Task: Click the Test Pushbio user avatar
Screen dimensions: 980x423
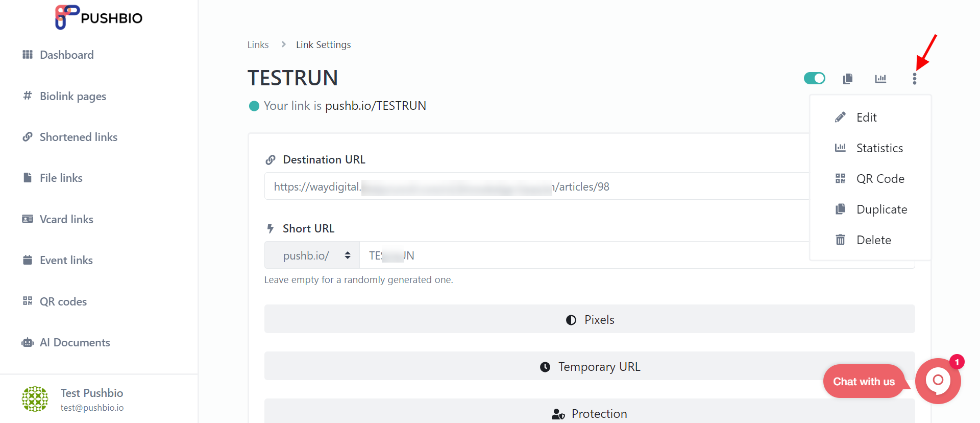Action: [x=35, y=399]
